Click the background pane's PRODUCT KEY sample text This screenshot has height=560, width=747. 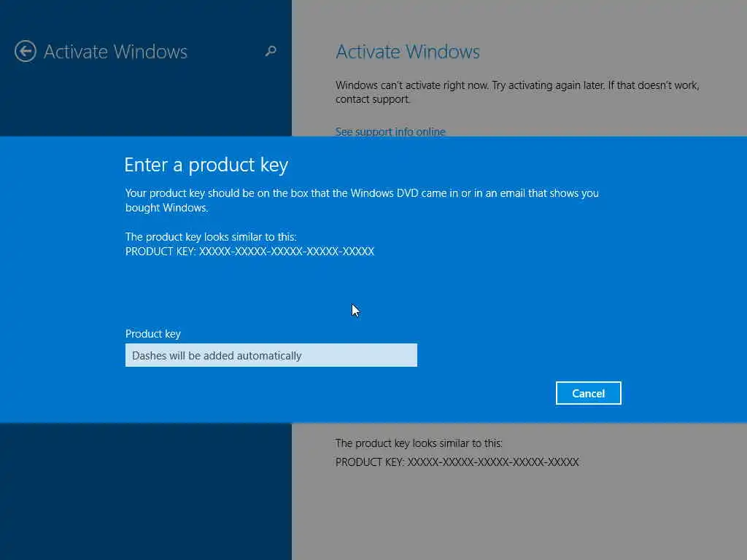click(x=457, y=462)
